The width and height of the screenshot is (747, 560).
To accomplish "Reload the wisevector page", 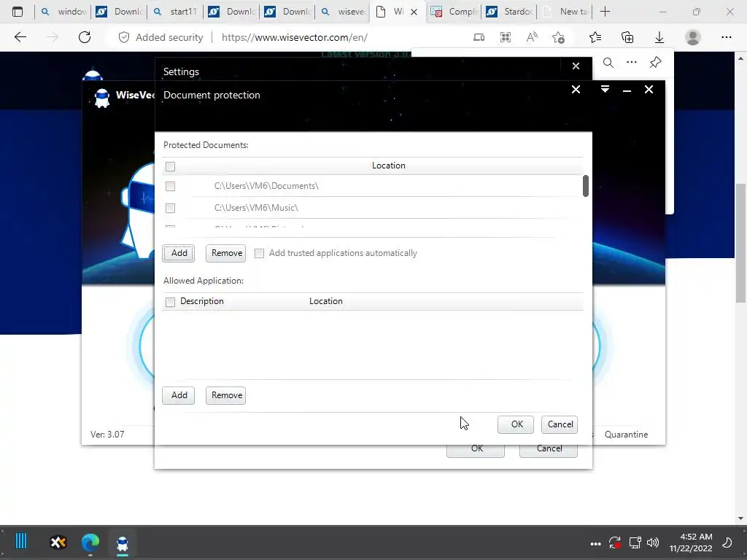I will pos(85,37).
